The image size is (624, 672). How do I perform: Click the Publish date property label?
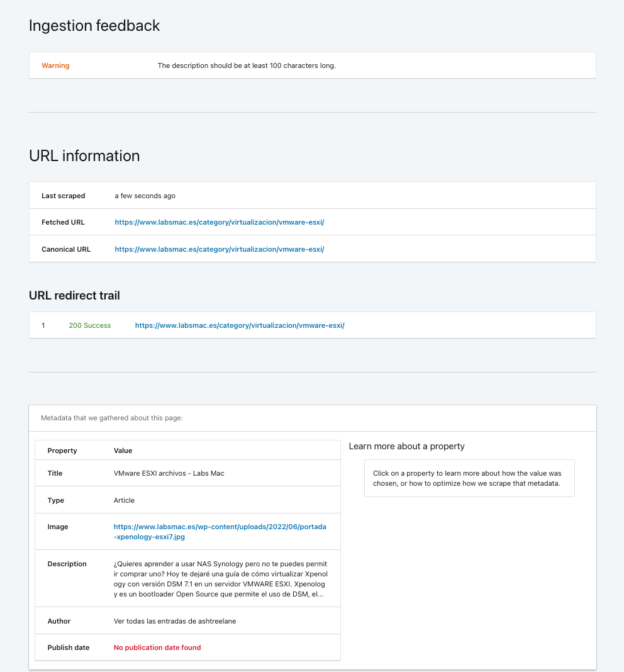coord(68,647)
